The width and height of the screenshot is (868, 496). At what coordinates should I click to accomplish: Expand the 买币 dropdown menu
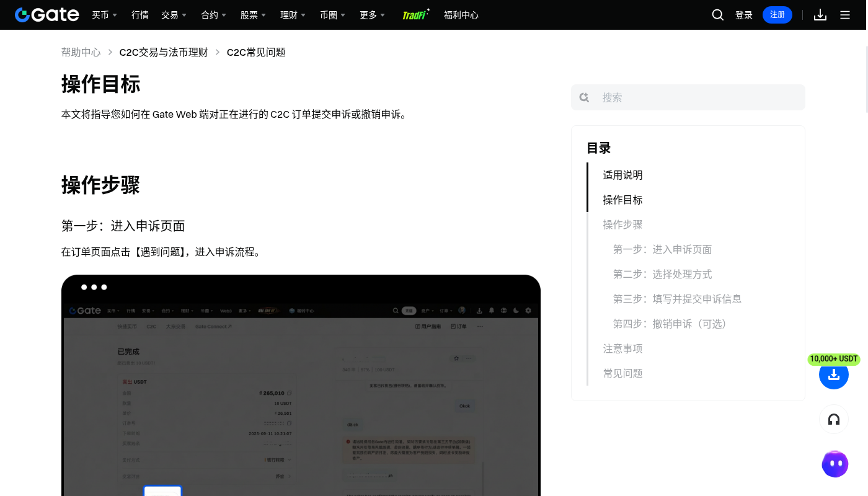tap(104, 15)
